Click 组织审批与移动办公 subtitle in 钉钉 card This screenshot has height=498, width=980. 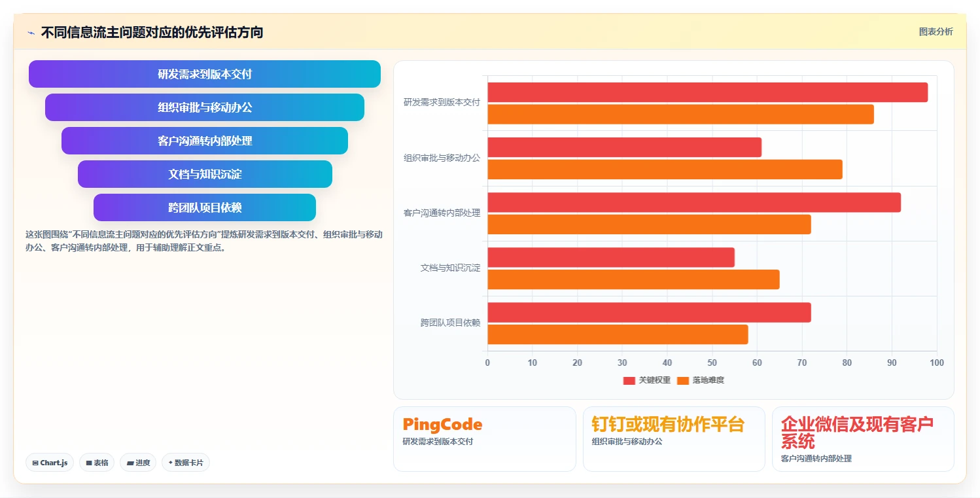point(627,442)
